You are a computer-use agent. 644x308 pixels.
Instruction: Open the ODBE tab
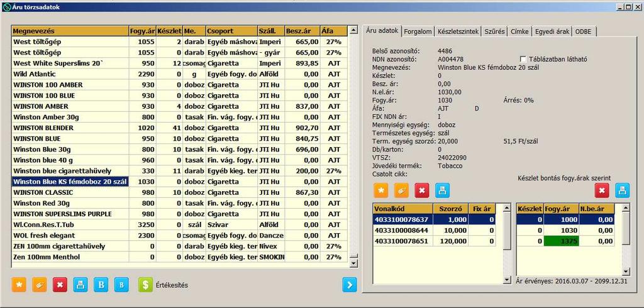[583, 31]
